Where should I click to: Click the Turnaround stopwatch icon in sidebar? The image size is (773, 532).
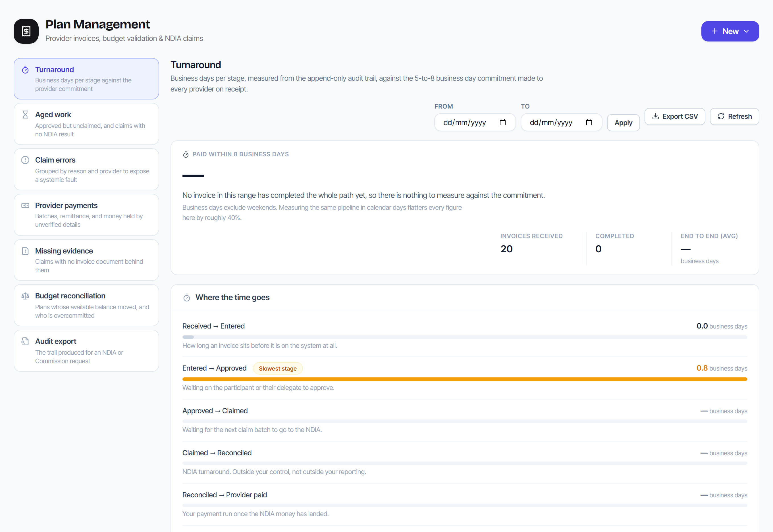click(x=25, y=70)
